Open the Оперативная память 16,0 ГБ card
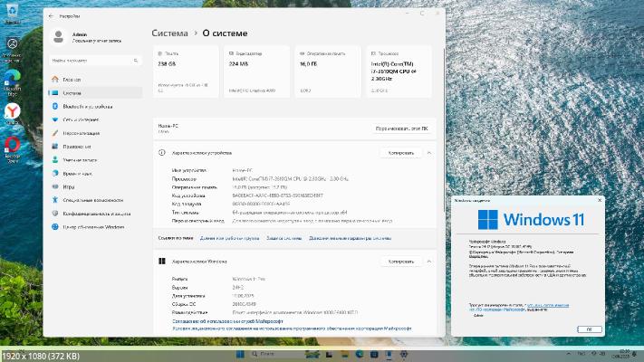The height and width of the screenshot is (362, 644). [x=328, y=71]
